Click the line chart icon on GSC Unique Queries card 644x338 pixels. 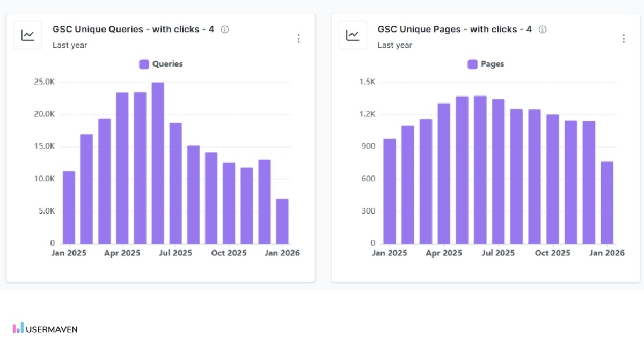(x=27, y=34)
